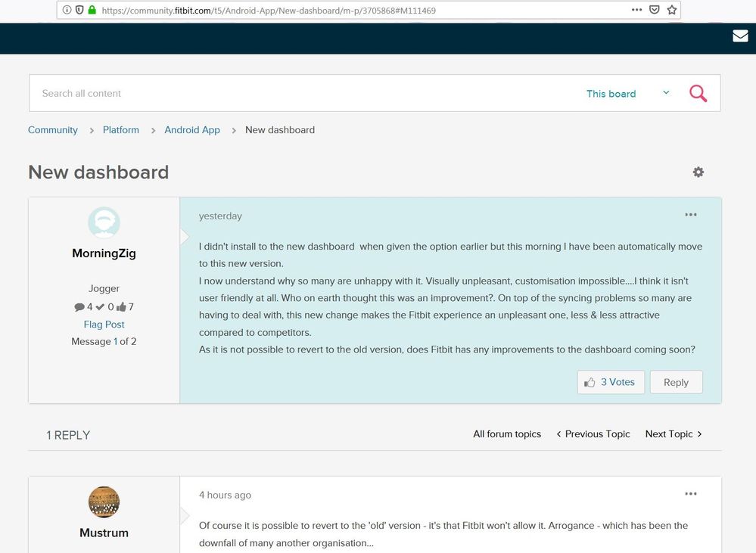Go to Previous Topic
Image resolution: width=756 pixels, height=553 pixels.
tap(593, 434)
